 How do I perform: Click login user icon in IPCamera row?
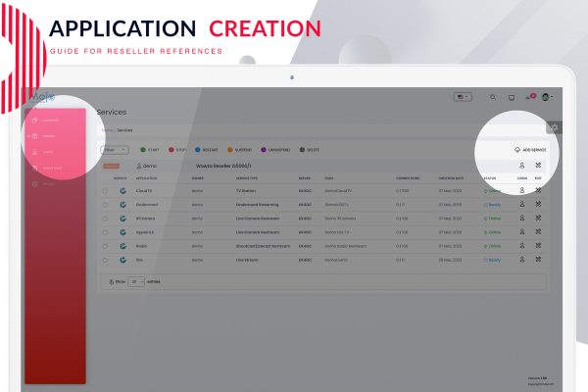coord(521,218)
